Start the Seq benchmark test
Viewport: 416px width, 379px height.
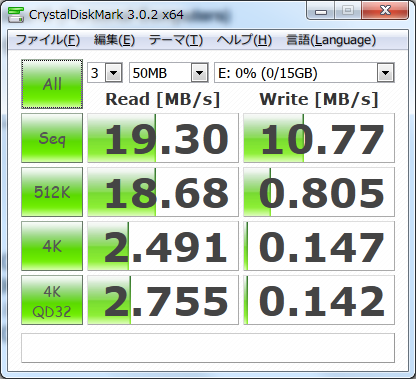pos(52,138)
